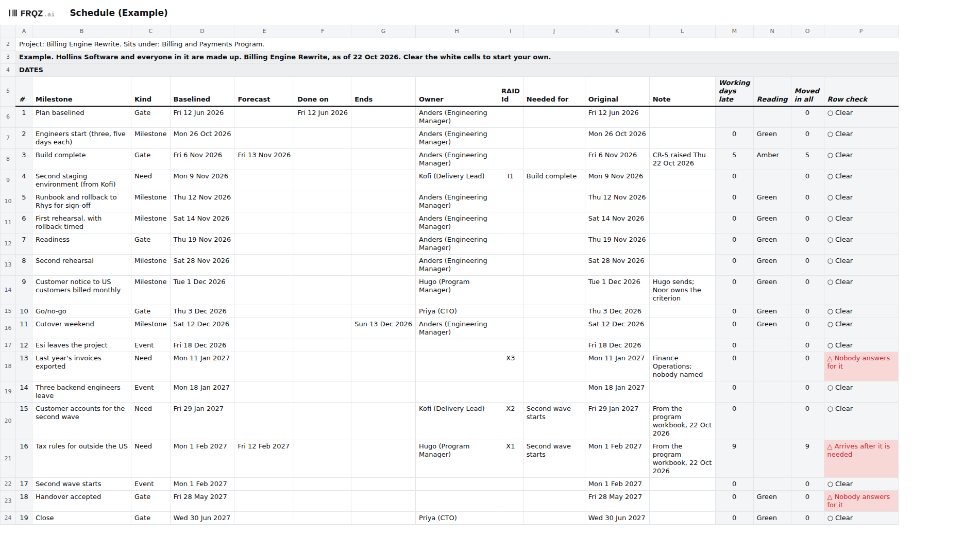Click column header B
Screen dimensions: 980x533
click(x=81, y=31)
